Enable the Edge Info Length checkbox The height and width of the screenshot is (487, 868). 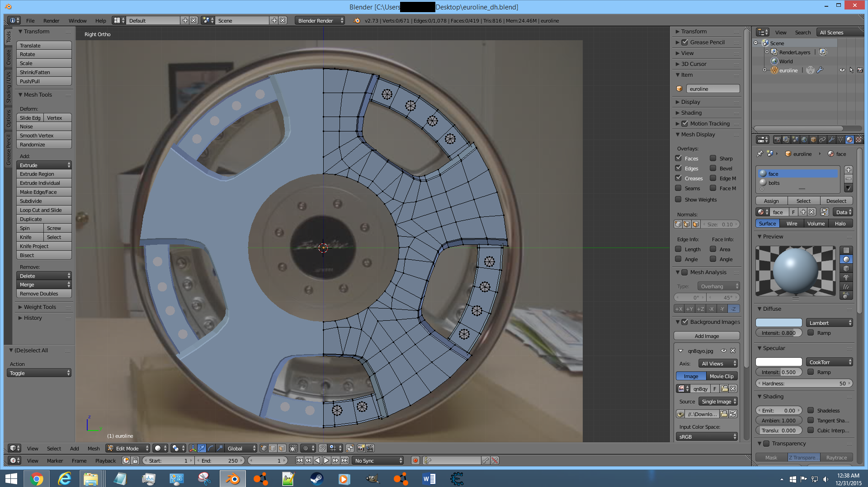coord(678,249)
